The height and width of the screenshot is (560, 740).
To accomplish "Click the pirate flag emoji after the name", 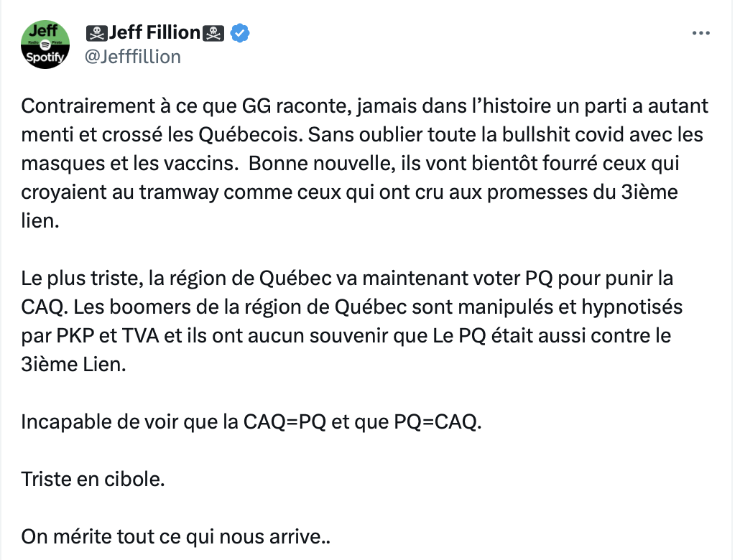I will coord(213,33).
